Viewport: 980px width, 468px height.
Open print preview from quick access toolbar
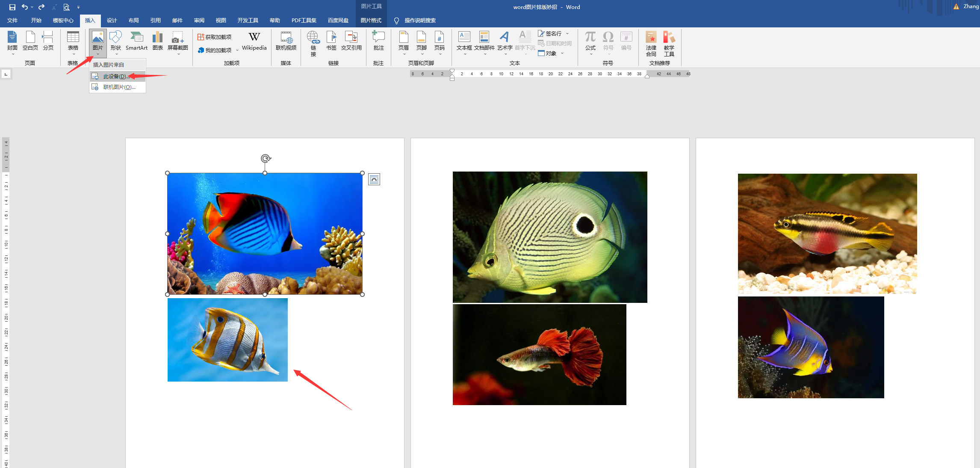(66, 7)
